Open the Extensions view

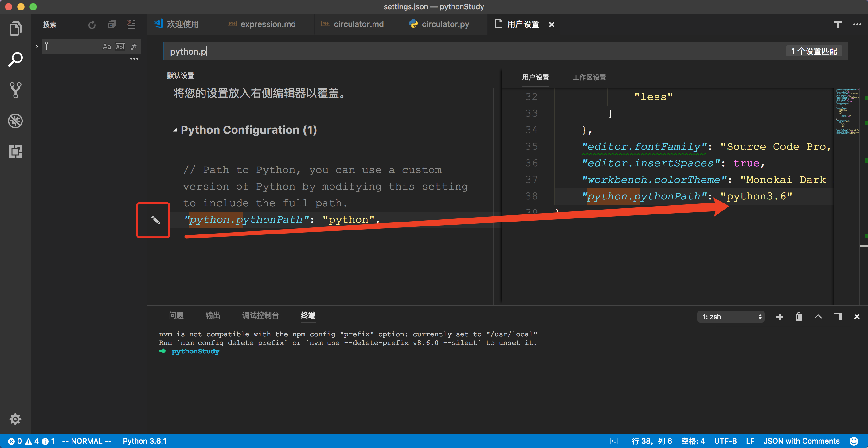(15, 152)
